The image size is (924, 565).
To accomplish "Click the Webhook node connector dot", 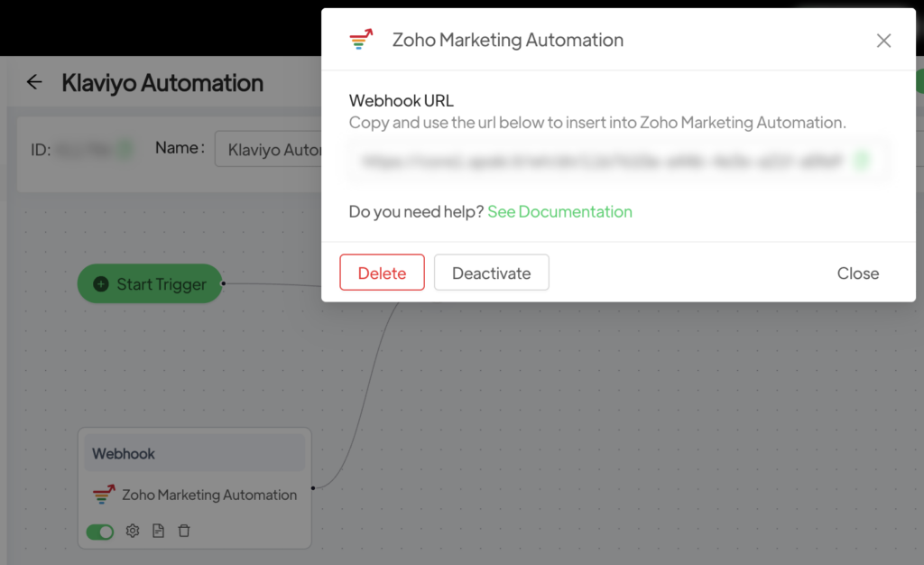I will click(x=312, y=488).
